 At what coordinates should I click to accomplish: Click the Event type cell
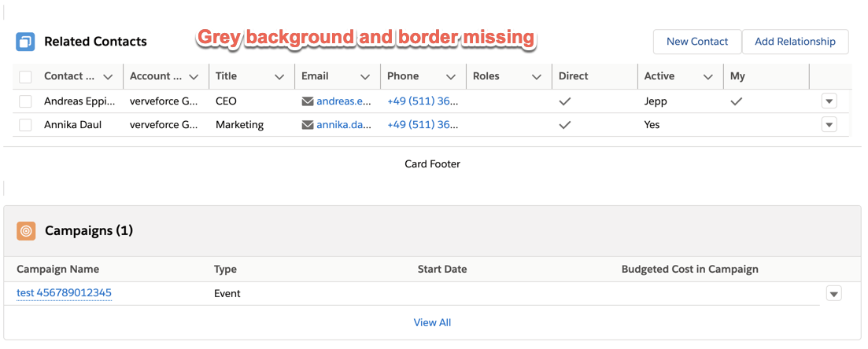click(227, 294)
